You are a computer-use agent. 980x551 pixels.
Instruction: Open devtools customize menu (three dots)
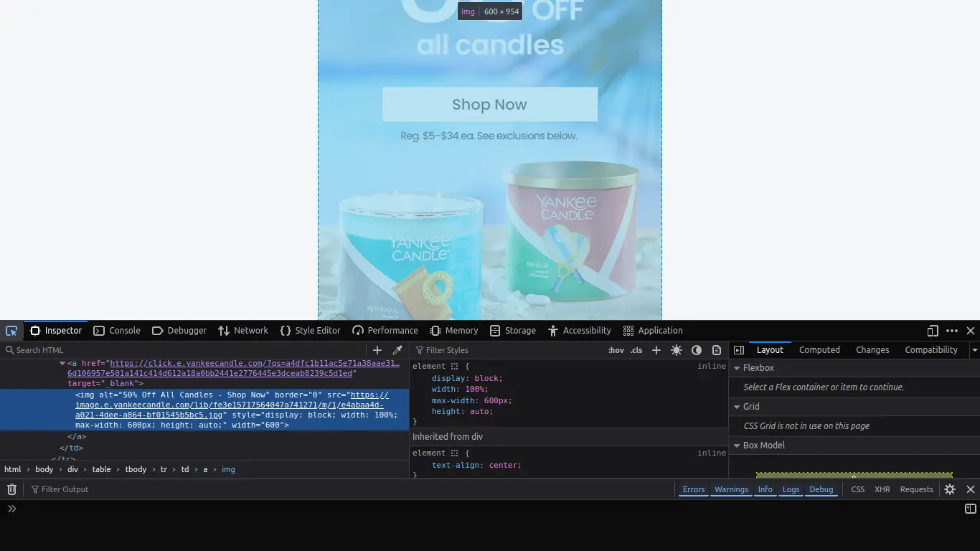click(x=952, y=331)
